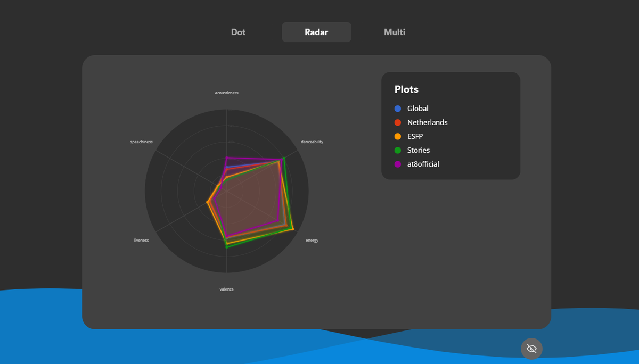Viewport: 639px width, 364px height.
Task: Click the orange ESFP legend dot
Action: tap(398, 136)
